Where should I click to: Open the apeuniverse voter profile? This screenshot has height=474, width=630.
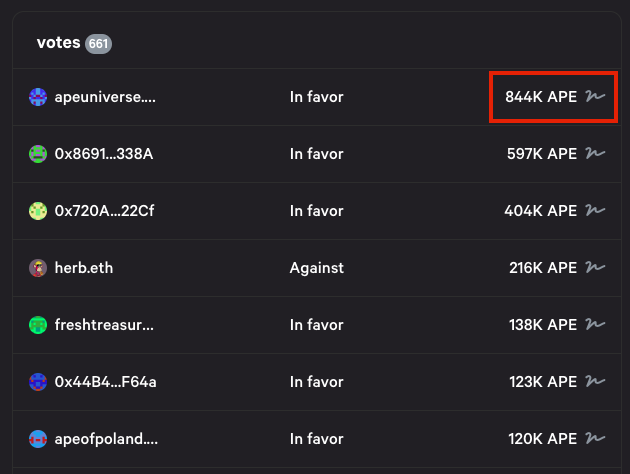105,97
